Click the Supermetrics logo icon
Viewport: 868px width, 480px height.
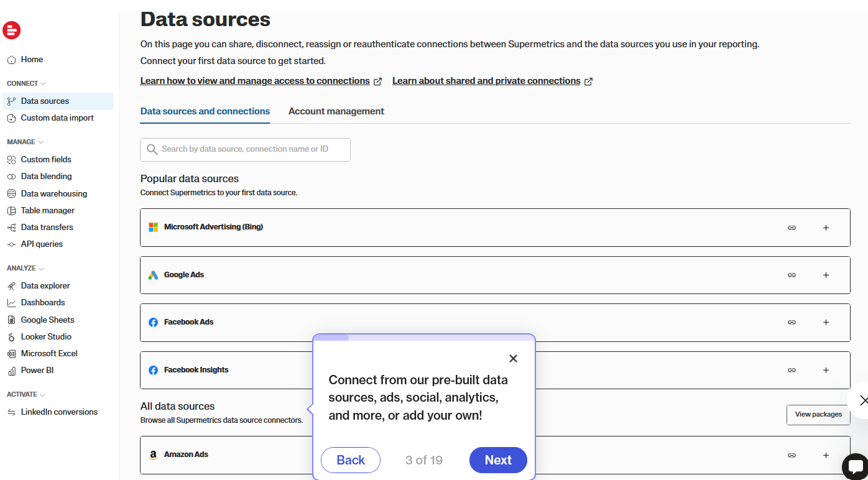[12, 30]
